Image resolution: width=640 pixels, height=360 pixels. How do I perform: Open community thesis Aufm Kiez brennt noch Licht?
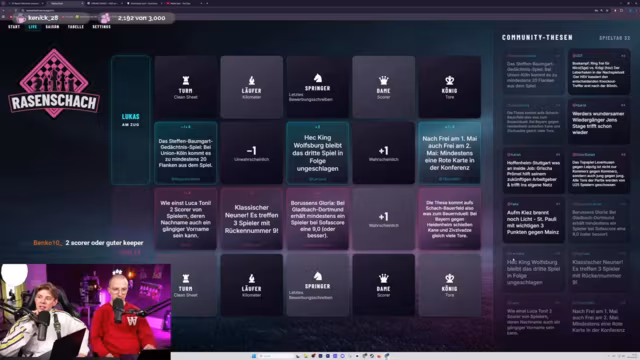[x=533, y=220]
